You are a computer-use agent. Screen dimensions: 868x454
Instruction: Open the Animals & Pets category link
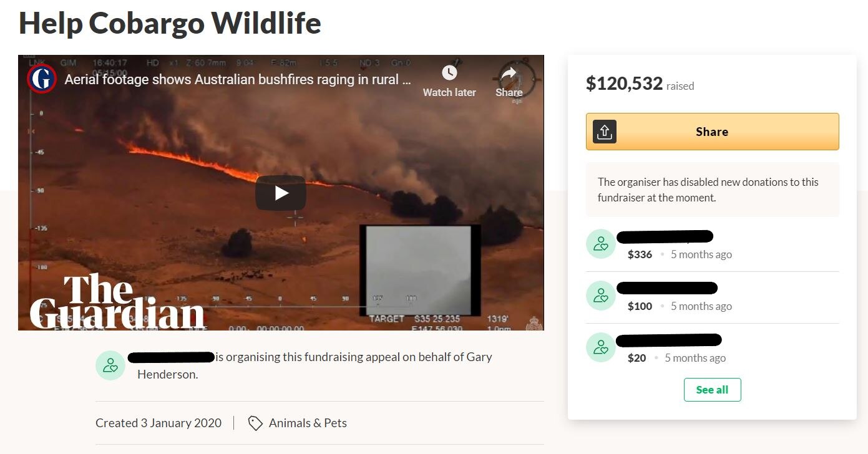[308, 423]
